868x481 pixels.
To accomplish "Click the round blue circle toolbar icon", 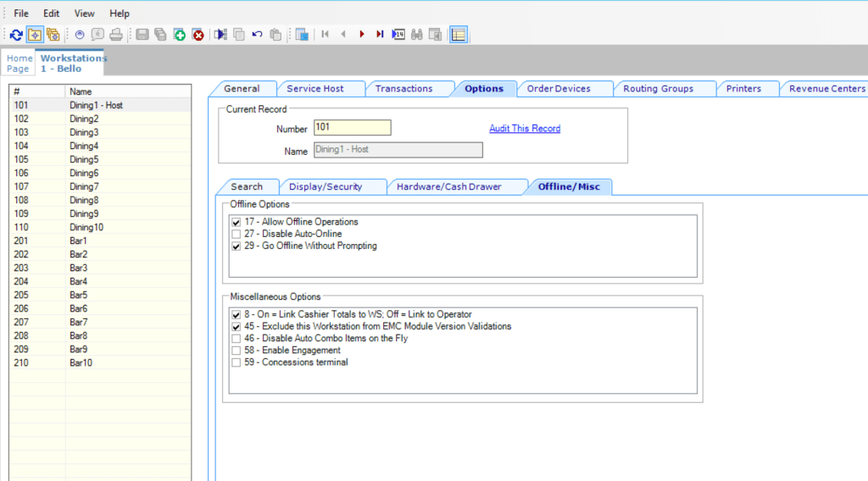I will pyautogui.click(x=80, y=35).
